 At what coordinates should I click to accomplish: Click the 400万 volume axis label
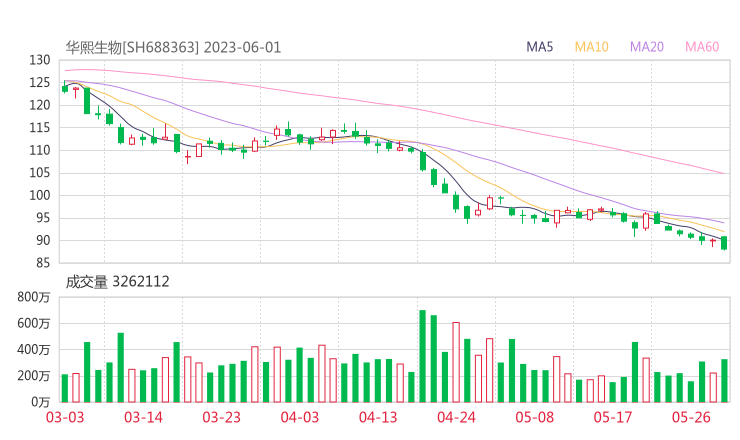[34, 350]
